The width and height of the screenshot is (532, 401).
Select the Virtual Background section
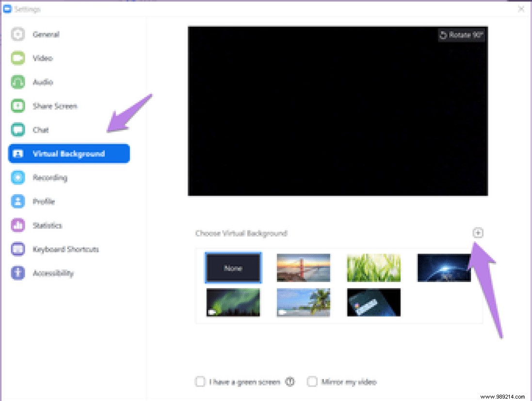pos(68,153)
